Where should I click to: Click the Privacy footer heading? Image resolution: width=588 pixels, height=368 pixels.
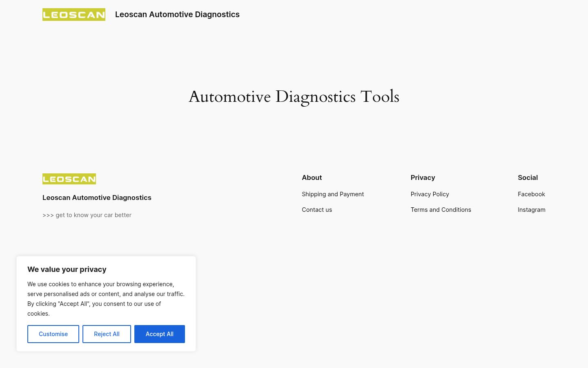tap(423, 177)
